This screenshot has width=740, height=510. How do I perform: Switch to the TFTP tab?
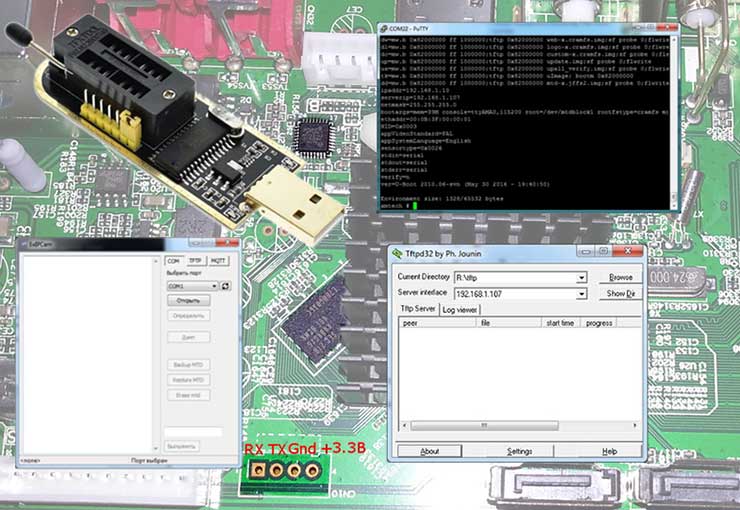pos(195,259)
